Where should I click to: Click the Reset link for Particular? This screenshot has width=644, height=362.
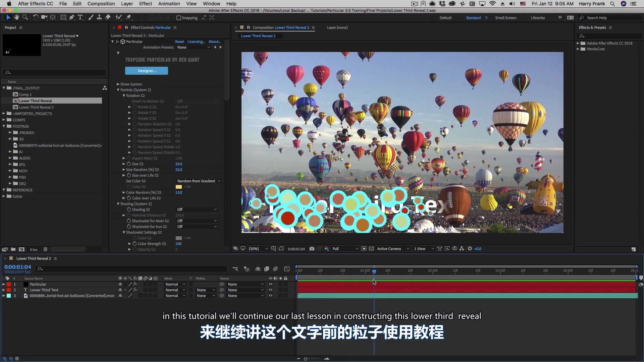tap(180, 42)
